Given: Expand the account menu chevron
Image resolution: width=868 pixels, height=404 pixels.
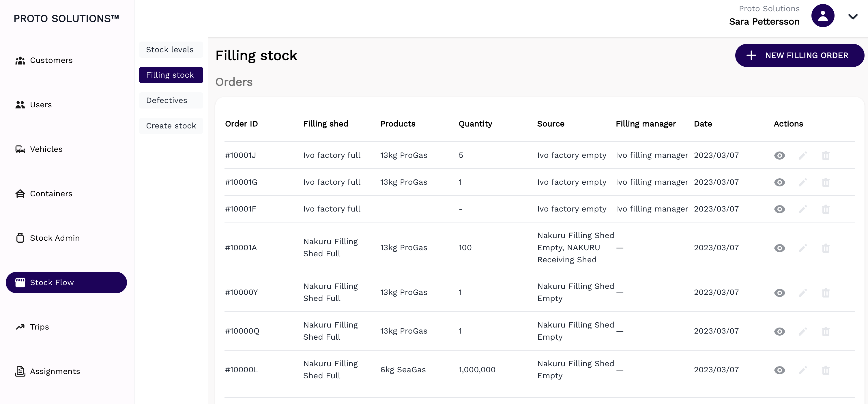Looking at the screenshot, I should 852,16.
